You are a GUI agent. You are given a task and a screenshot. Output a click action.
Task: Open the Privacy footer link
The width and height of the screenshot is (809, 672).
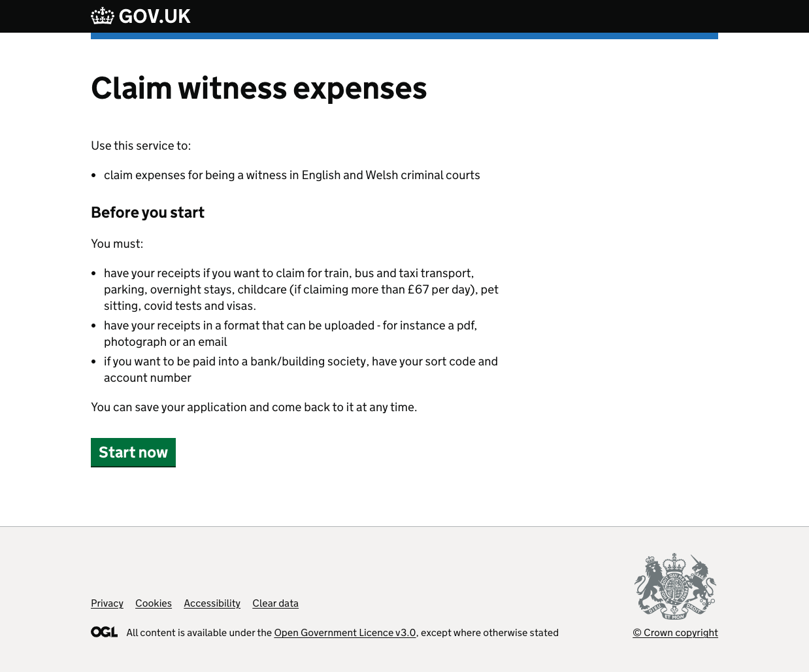[x=107, y=603]
